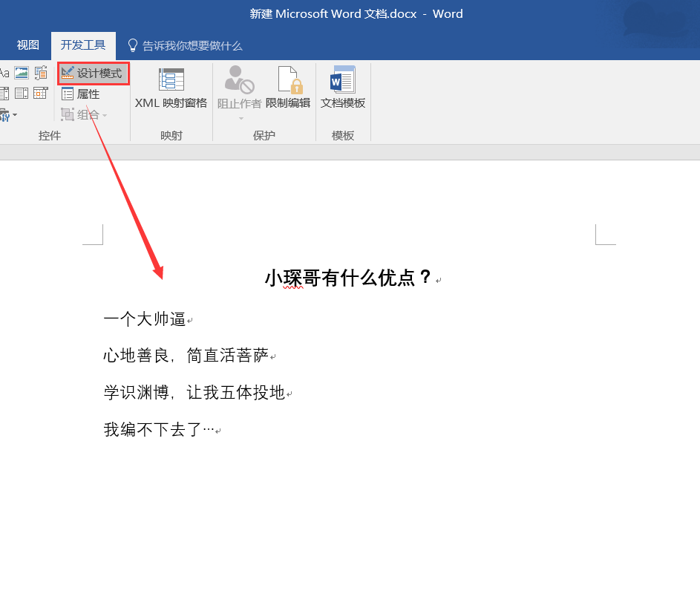Toggle 设计模式 (Design Mode)
Viewport: 700px width, 594px height.
click(x=94, y=74)
